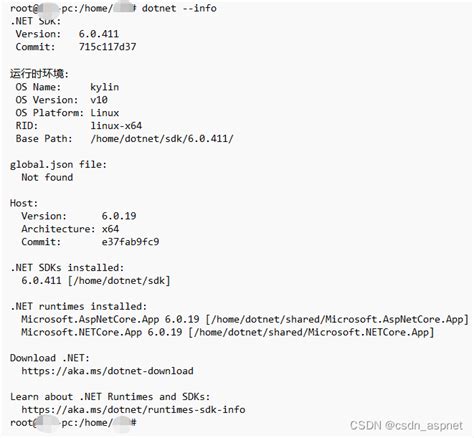Click the OS Version value v10

tap(99, 100)
